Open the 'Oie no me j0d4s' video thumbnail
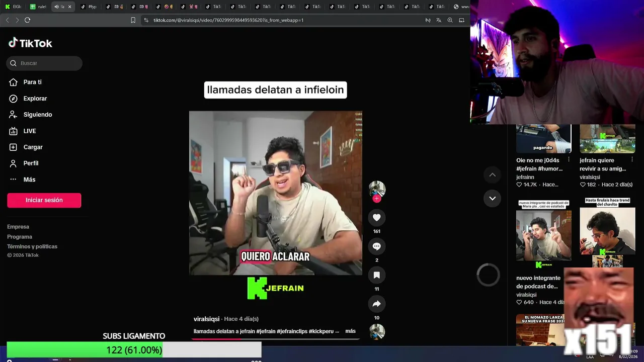Viewport: 644px width, 362px height. (543, 139)
